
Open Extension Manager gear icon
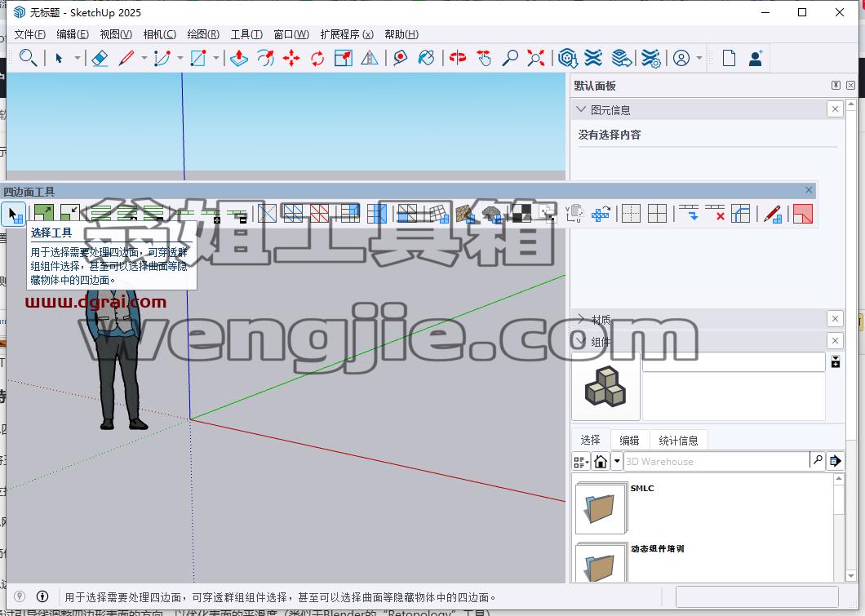[651, 58]
